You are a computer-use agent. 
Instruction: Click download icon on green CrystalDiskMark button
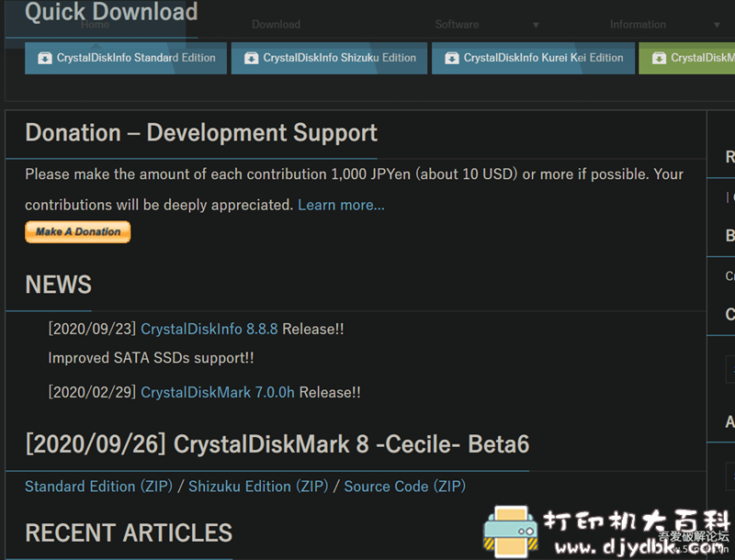[x=659, y=58]
